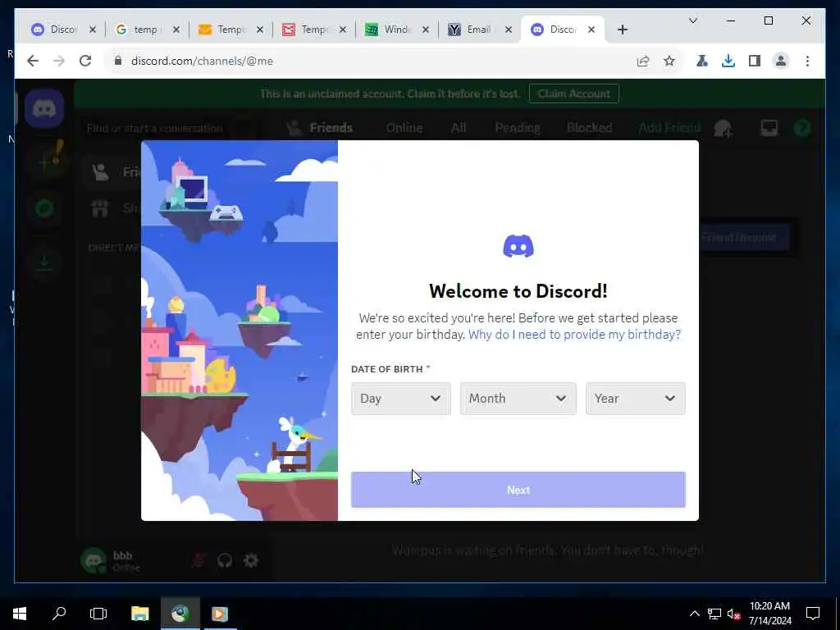Click the media player taskbar icon
Image resolution: width=840 pixels, height=630 pixels.
(220, 614)
